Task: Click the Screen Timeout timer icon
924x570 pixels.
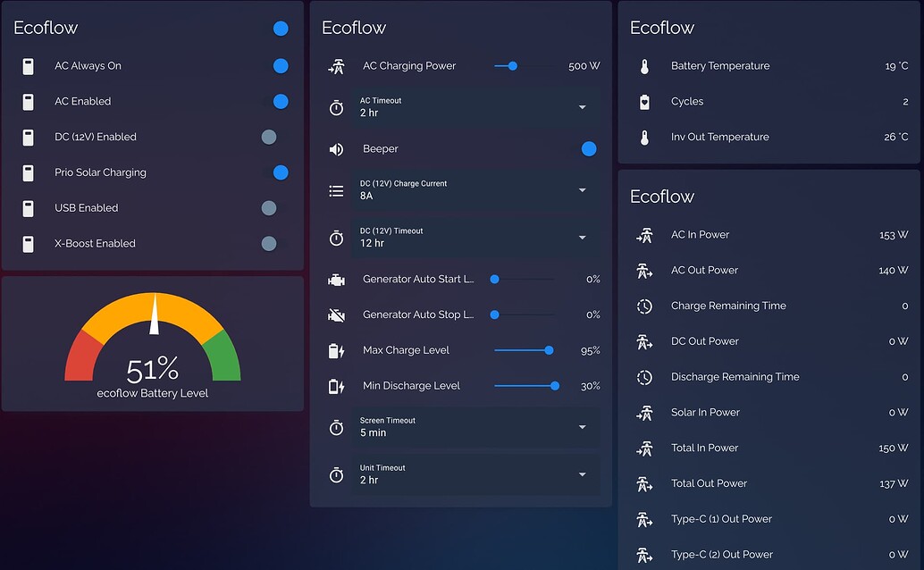Action: [x=336, y=427]
